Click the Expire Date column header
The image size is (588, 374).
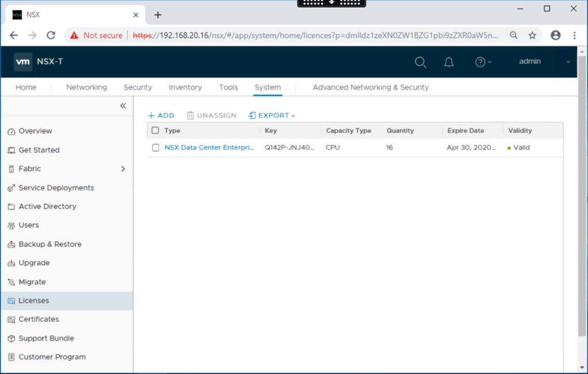click(465, 130)
